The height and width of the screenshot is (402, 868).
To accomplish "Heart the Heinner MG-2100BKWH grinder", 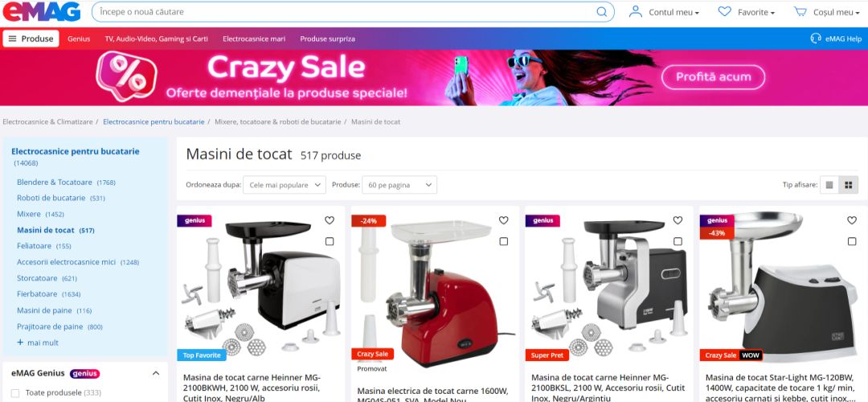I will tap(330, 219).
